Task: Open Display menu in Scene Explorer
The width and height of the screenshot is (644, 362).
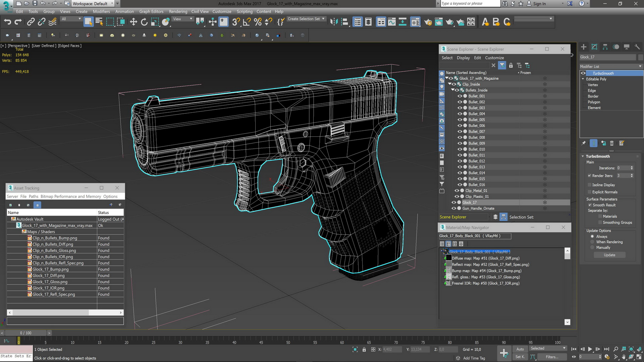Action: pos(463,58)
